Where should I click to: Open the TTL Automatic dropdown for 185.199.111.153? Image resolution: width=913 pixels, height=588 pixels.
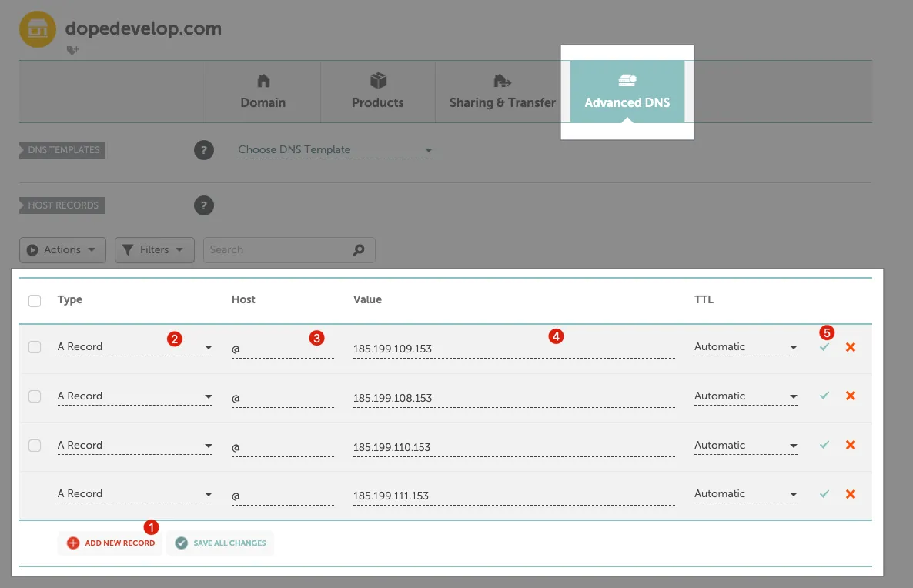click(x=745, y=494)
